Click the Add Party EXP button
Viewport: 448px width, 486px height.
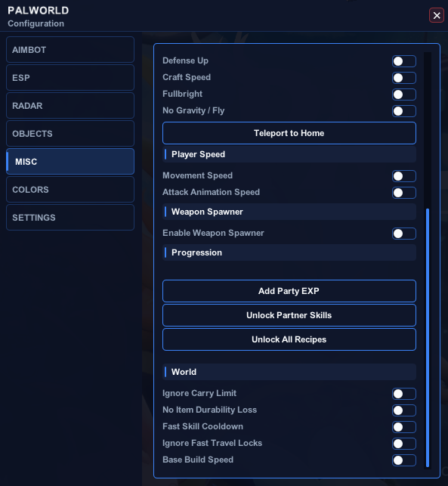(289, 291)
